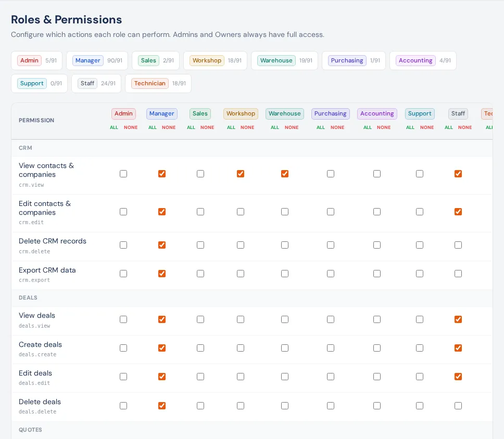This screenshot has height=439, width=504.
Task: Select the Sales 2/91 role card
Action: pos(156,60)
